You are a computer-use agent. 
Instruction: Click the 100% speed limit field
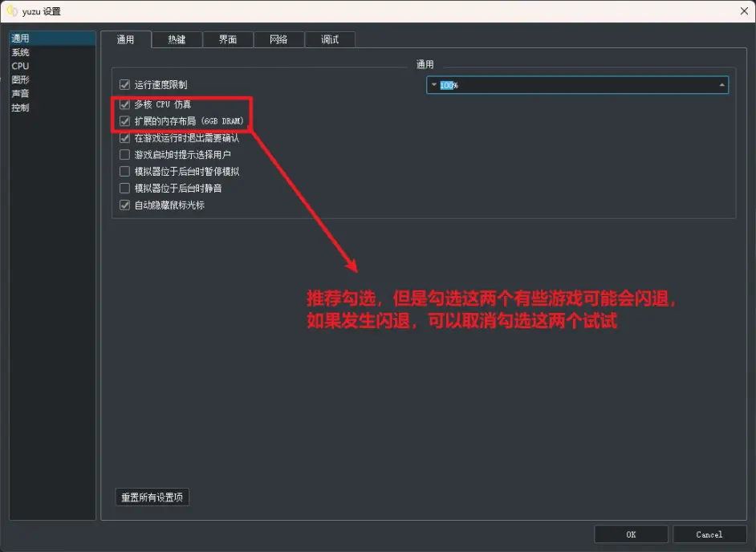pyautogui.click(x=577, y=85)
